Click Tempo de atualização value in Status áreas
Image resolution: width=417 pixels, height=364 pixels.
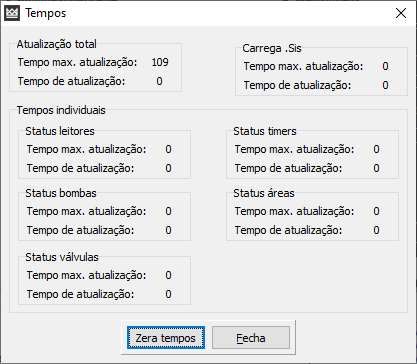coord(376,230)
